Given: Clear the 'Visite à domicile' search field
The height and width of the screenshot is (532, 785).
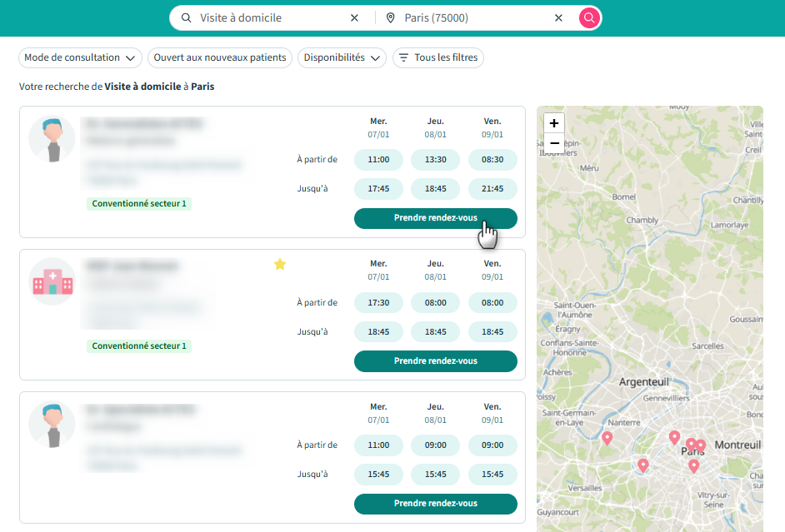Looking at the screenshot, I should [354, 17].
